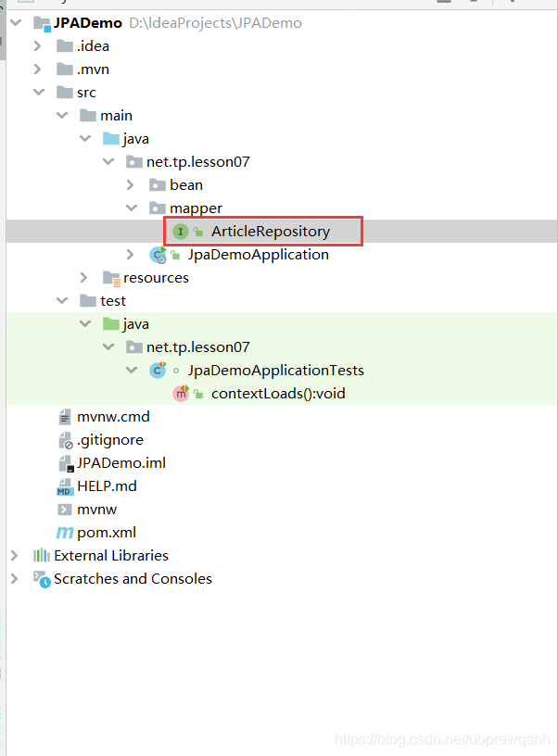
Task: Click the net.tp.lesson07 package icon under main
Action: click(134, 162)
